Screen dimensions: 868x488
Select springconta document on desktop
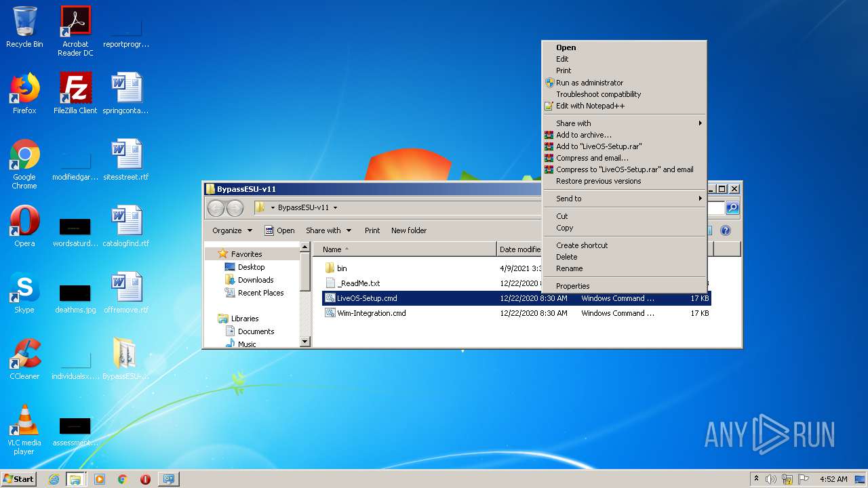[x=126, y=94]
